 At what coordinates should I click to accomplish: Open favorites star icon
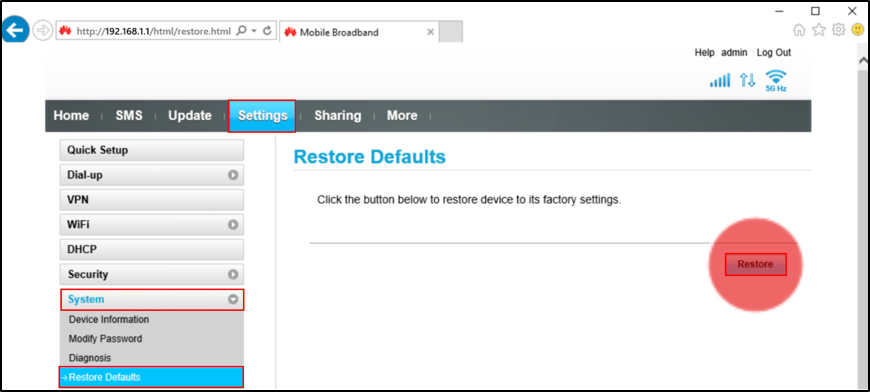coord(819,30)
